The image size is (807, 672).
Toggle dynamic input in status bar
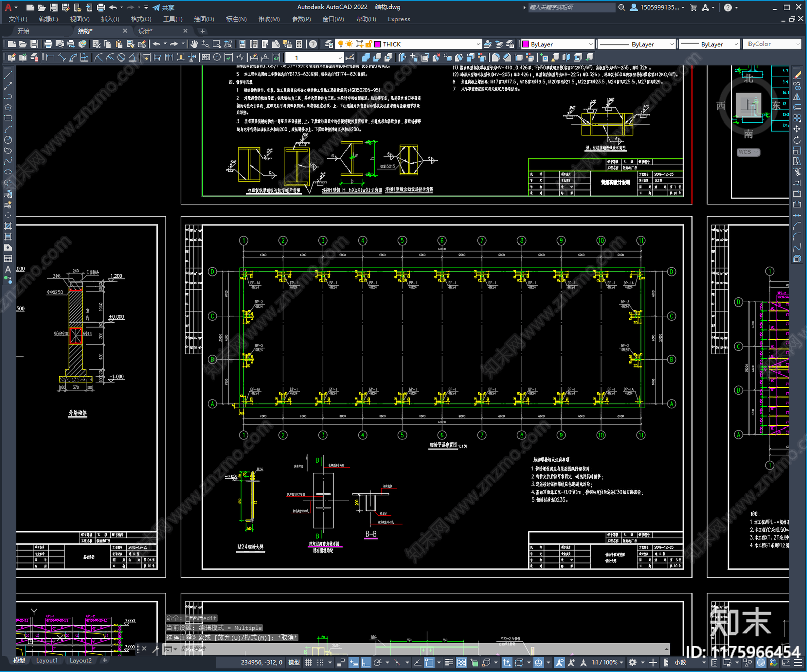pos(354,662)
